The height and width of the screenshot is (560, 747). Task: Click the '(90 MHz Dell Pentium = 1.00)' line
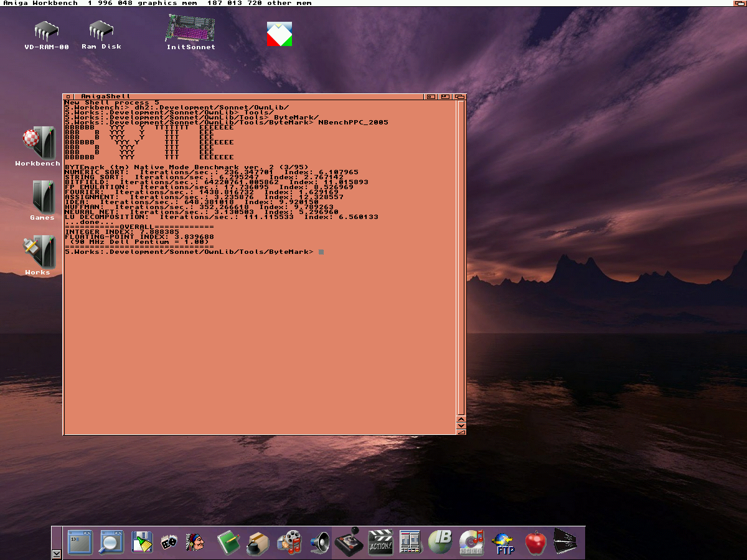click(x=139, y=241)
